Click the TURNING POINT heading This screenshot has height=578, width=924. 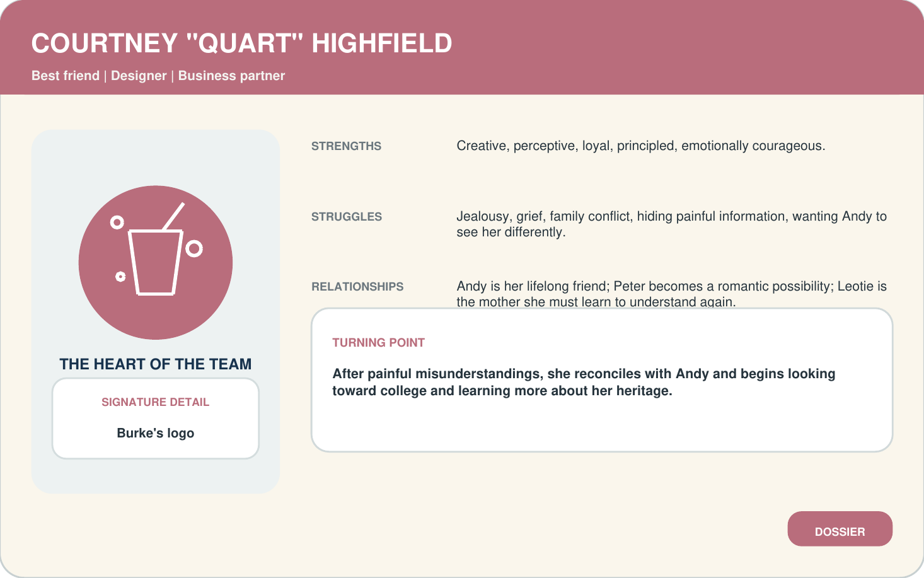[x=378, y=343]
